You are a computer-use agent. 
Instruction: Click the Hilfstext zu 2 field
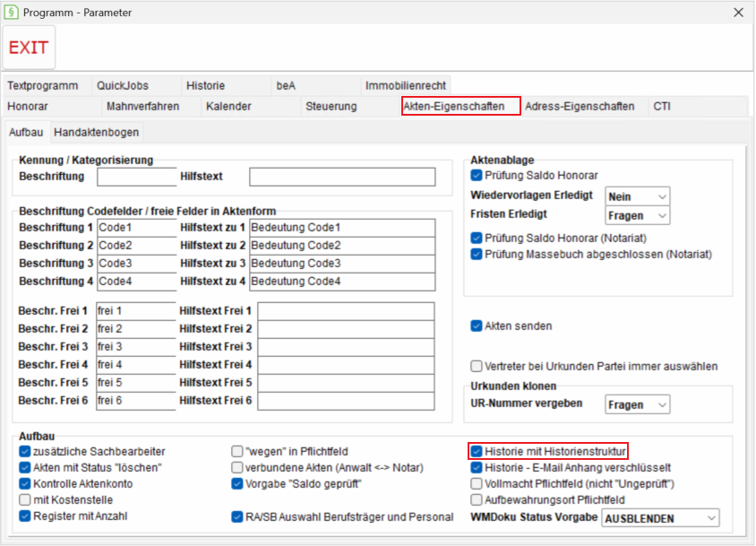tap(342, 246)
